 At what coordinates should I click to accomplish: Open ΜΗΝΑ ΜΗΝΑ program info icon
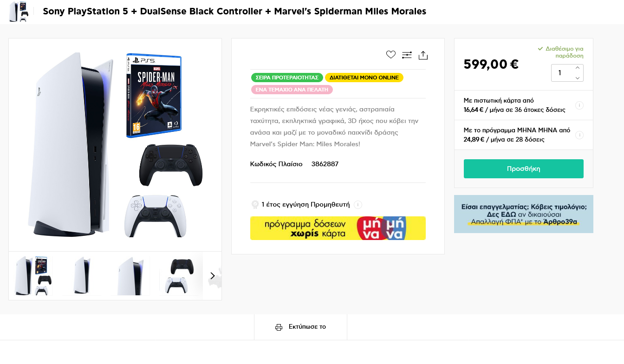pos(579,135)
